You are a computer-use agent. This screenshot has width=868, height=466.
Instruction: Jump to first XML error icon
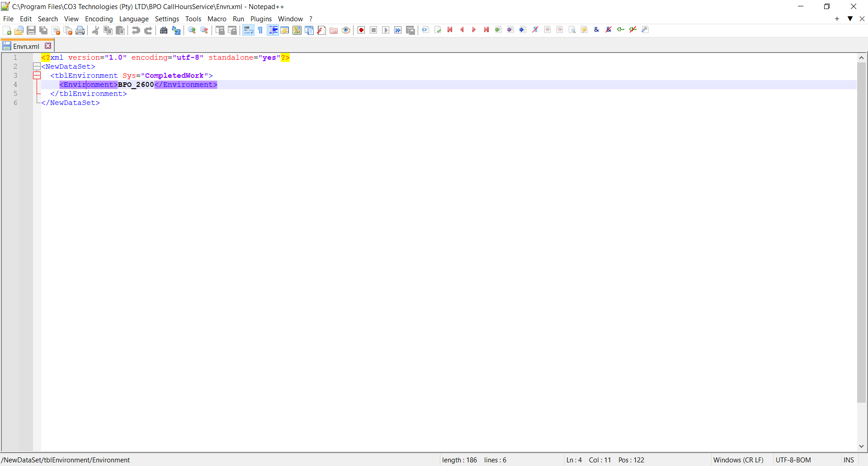click(x=450, y=30)
